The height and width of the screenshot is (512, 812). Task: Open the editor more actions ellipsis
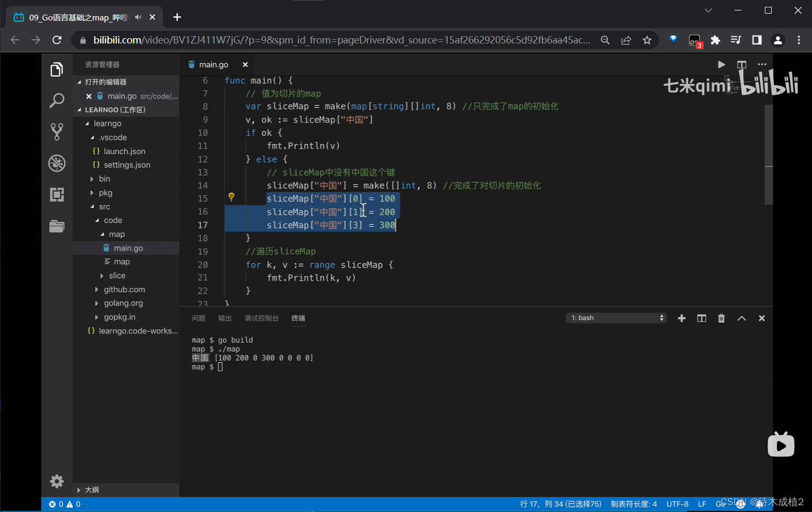tap(762, 64)
